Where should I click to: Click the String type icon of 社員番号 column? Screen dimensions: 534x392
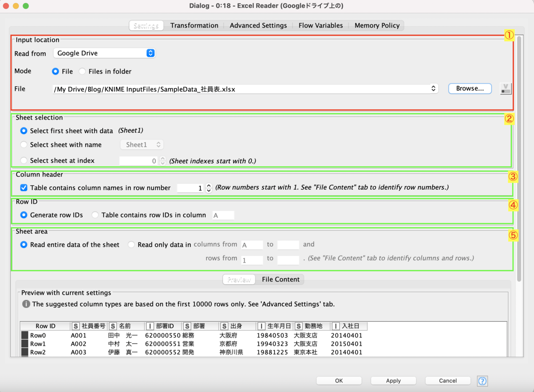click(x=76, y=326)
